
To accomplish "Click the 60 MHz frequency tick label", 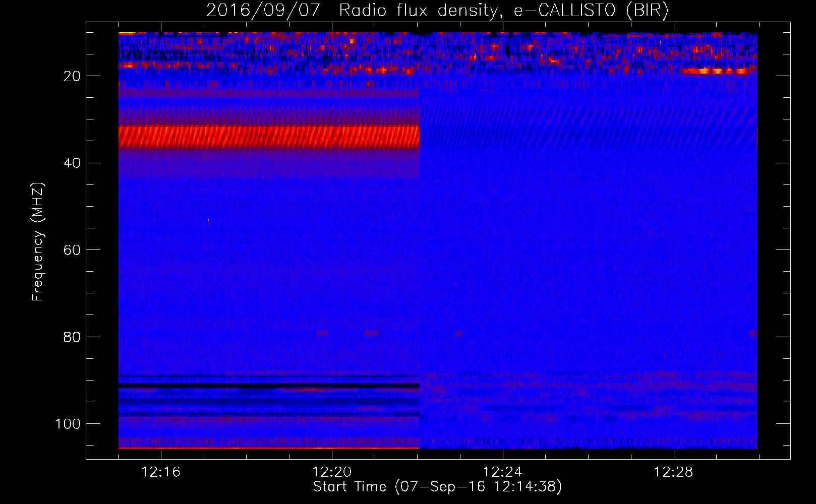I will (x=73, y=250).
